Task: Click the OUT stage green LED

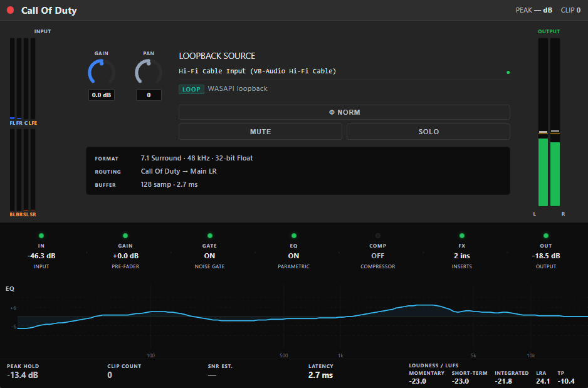Action: click(546, 236)
